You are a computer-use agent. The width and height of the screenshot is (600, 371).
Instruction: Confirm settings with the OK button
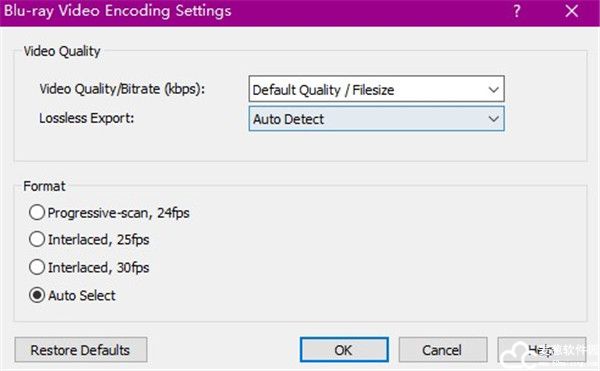(344, 350)
